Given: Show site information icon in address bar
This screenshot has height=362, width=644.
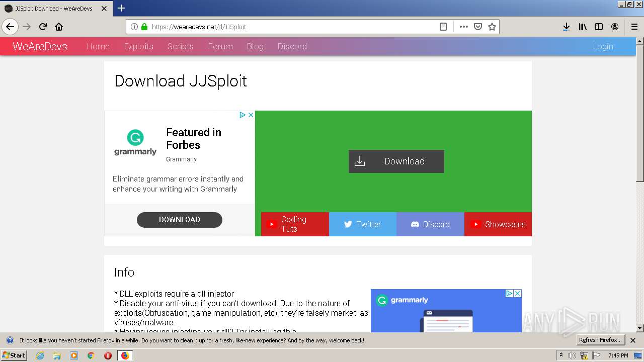Looking at the screenshot, I should (x=134, y=27).
